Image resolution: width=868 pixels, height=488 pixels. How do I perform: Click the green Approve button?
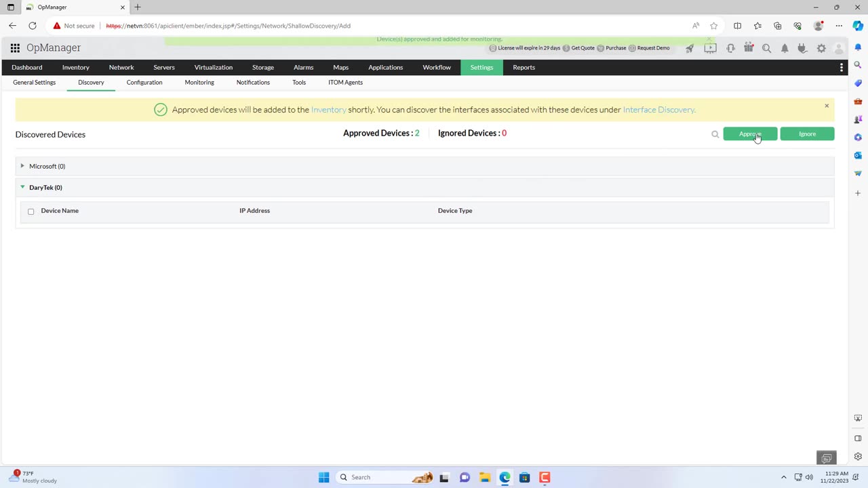750,134
